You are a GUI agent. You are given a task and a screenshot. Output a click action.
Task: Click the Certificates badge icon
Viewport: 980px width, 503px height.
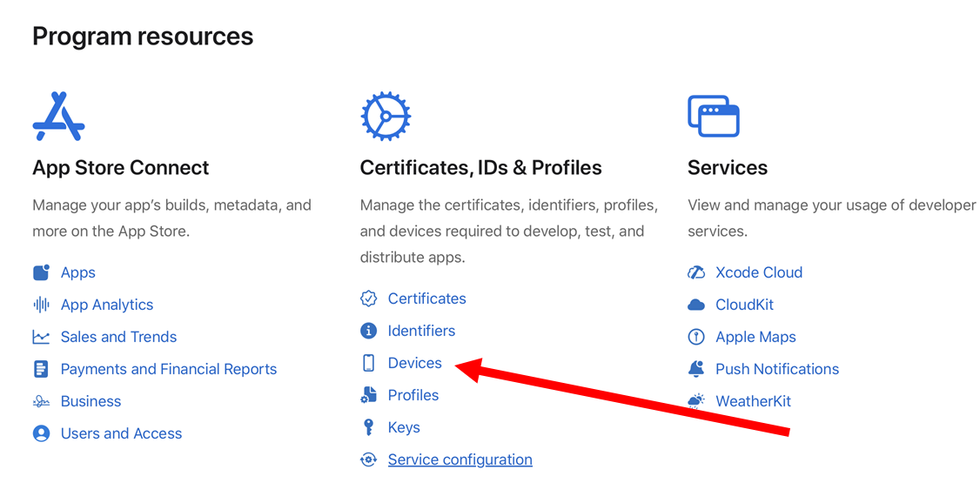[369, 298]
